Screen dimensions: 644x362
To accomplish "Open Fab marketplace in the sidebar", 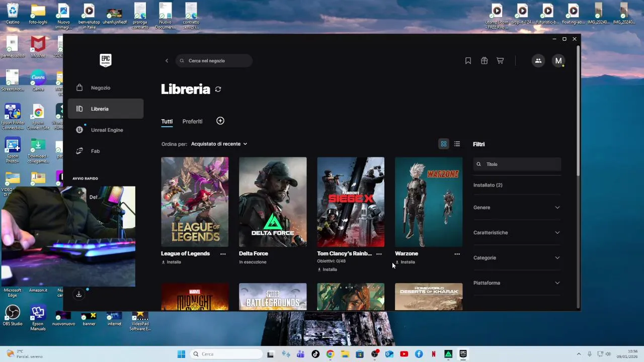I will tap(106, 151).
